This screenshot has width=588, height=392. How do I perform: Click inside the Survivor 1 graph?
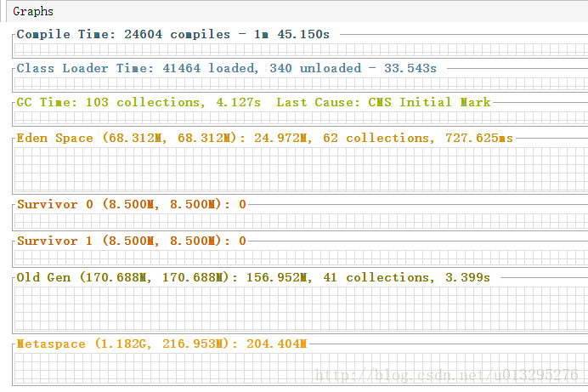click(301, 258)
